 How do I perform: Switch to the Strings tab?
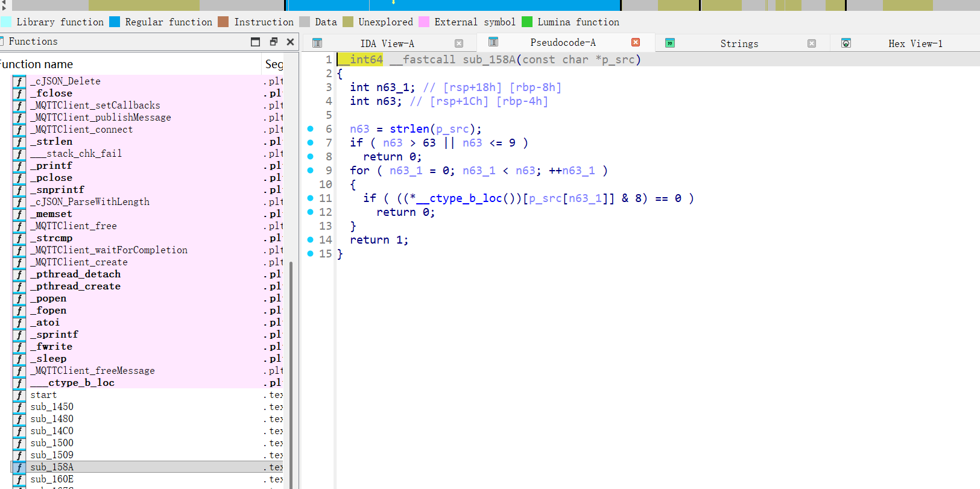click(x=739, y=43)
